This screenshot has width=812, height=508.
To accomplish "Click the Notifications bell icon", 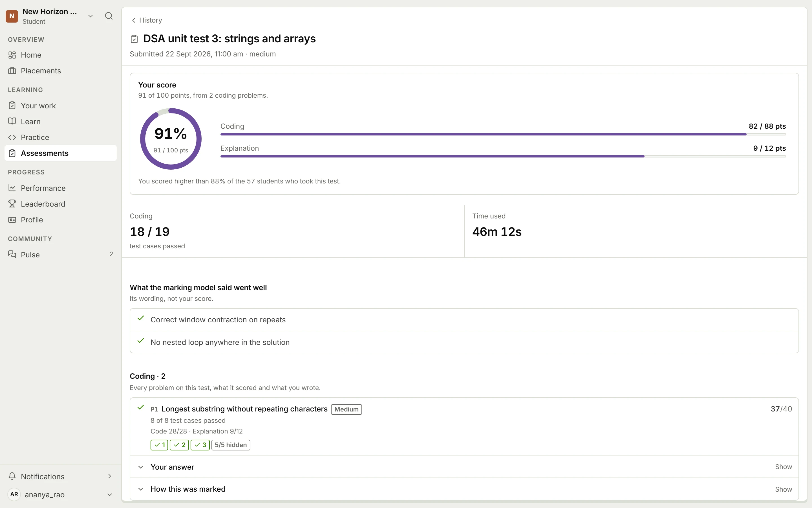I will coord(12,476).
